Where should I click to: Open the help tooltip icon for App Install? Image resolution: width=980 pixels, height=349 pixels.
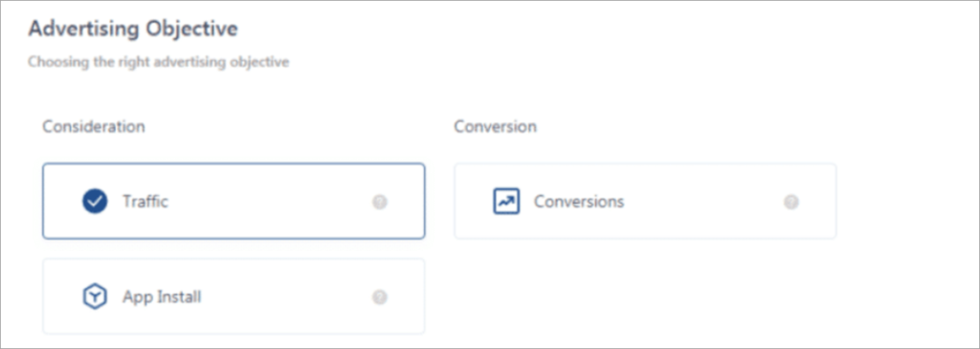coord(380,297)
